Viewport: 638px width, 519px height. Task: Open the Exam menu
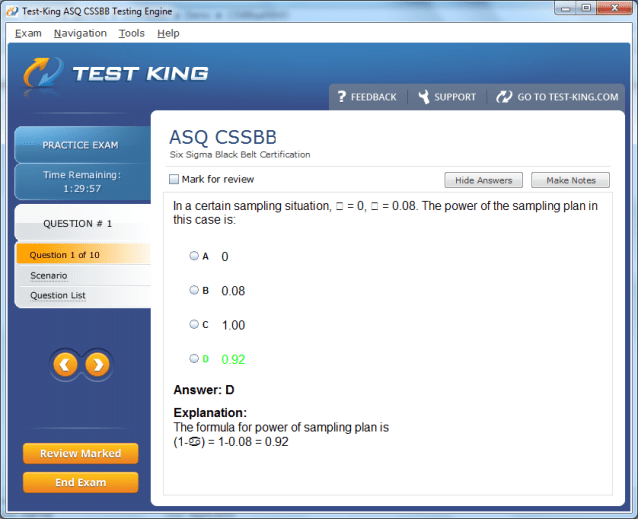pyautogui.click(x=28, y=33)
